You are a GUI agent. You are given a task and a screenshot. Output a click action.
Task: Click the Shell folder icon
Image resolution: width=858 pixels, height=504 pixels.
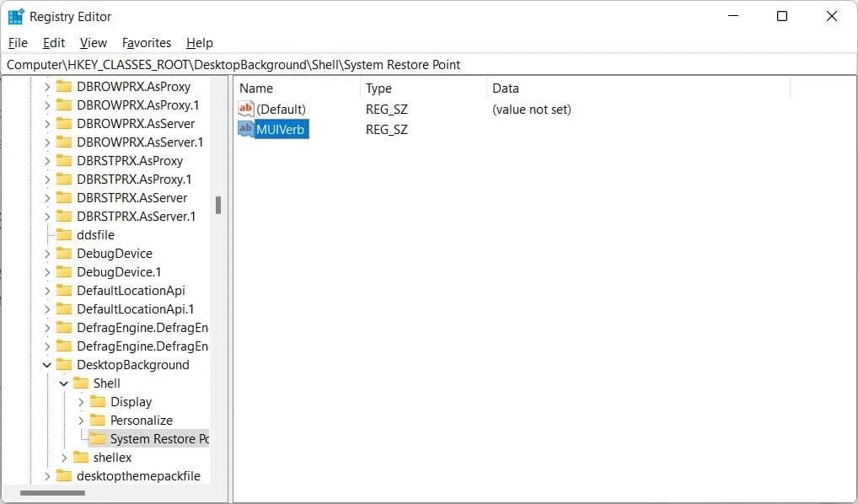pos(82,383)
